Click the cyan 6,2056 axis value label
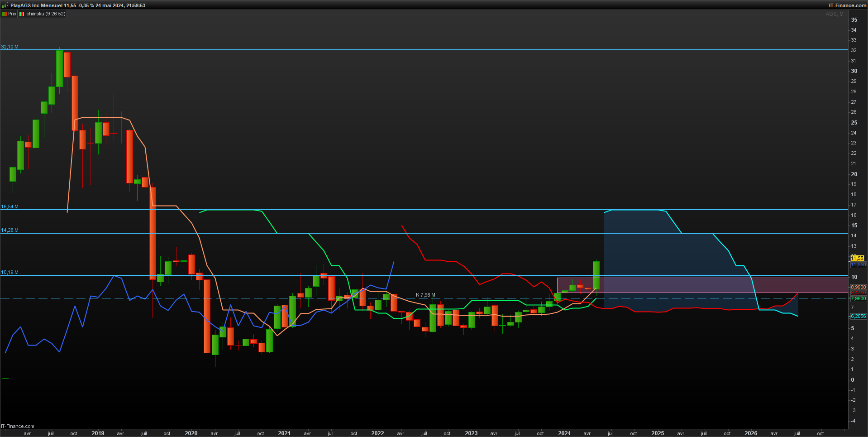 pyautogui.click(x=858, y=316)
